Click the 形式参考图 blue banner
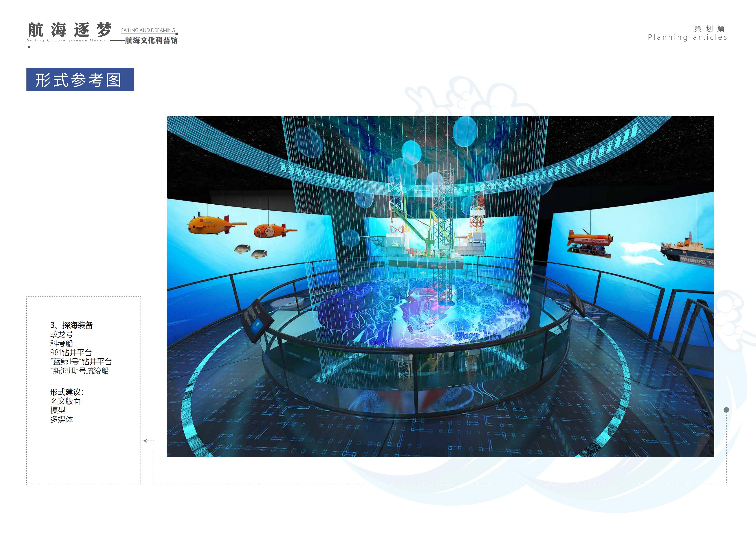Image resolution: width=756 pixels, height=534 pixels. pyautogui.click(x=80, y=80)
